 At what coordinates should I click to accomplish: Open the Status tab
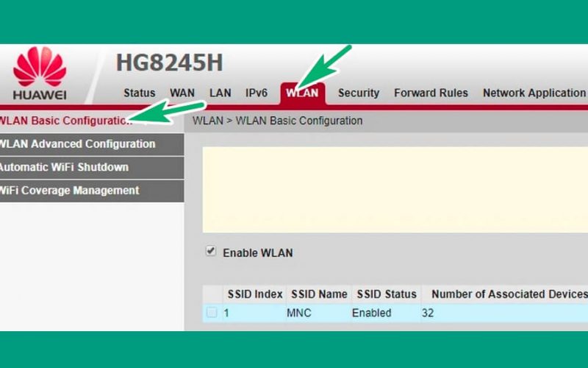139,93
